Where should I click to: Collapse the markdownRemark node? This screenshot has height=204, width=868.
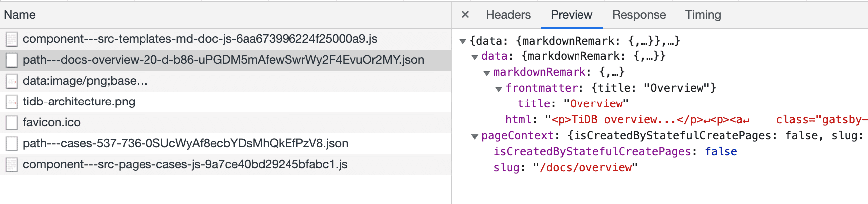tap(487, 73)
